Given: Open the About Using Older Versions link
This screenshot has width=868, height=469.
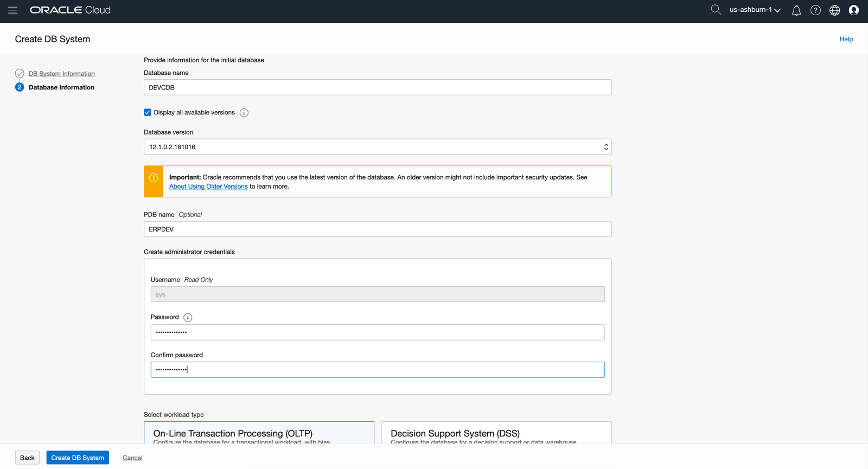Looking at the screenshot, I should click(208, 187).
